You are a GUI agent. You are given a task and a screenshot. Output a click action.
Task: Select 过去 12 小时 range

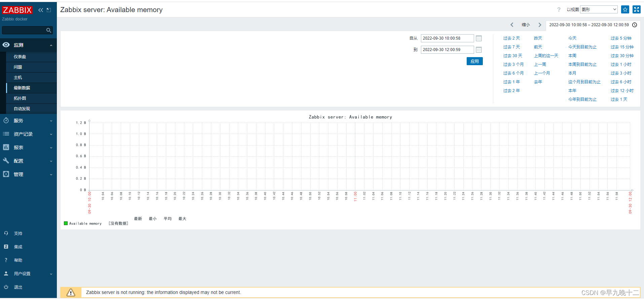pos(622,91)
